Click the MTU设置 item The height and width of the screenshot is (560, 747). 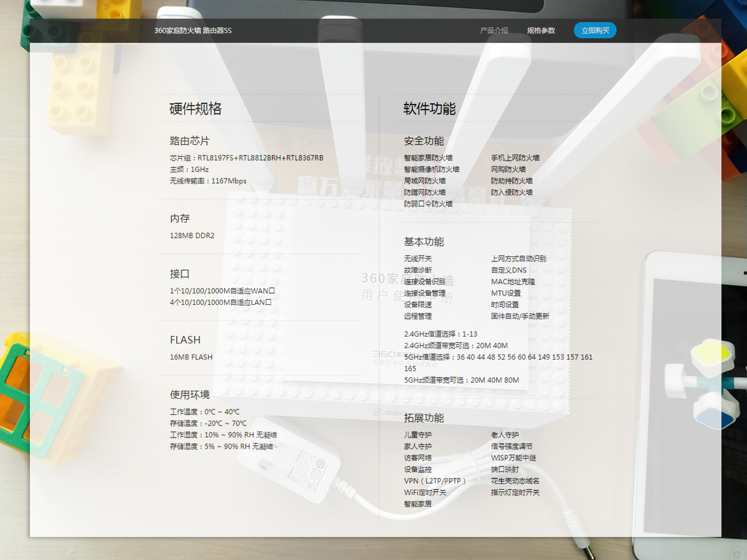(506, 294)
